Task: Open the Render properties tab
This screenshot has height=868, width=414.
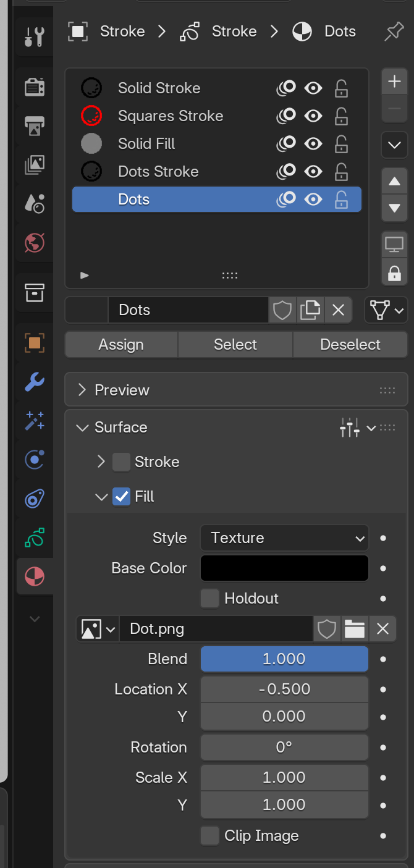Action: click(34, 87)
